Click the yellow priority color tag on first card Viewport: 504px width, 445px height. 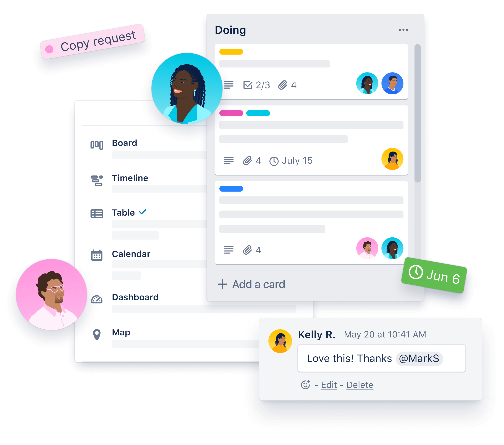click(230, 52)
